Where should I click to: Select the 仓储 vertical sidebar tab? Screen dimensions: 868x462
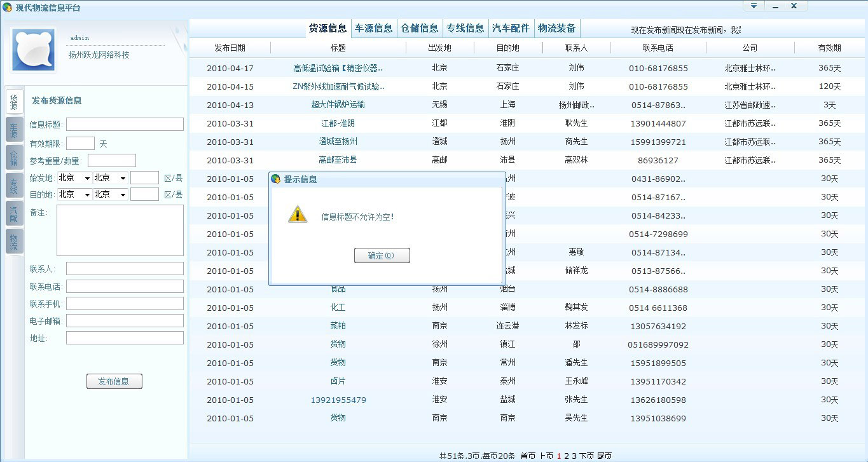(14, 158)
